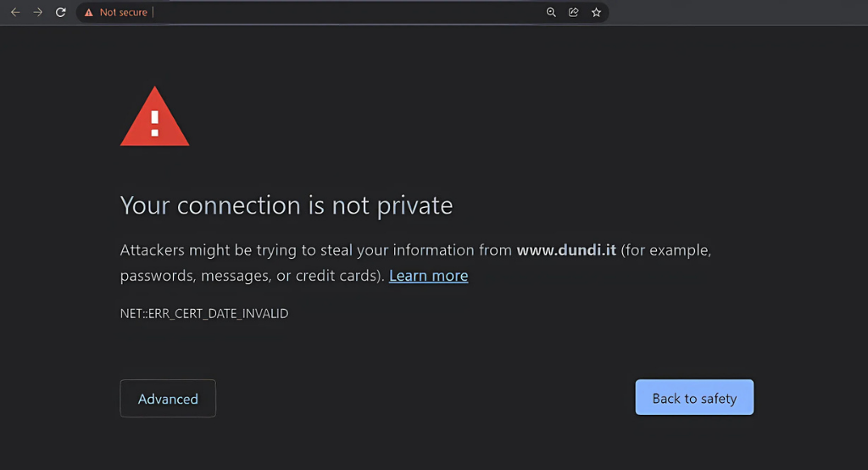This screenshot has height=470, width=868.
Task: Click the small warning triangle in address bar
Action: [88, 13]
